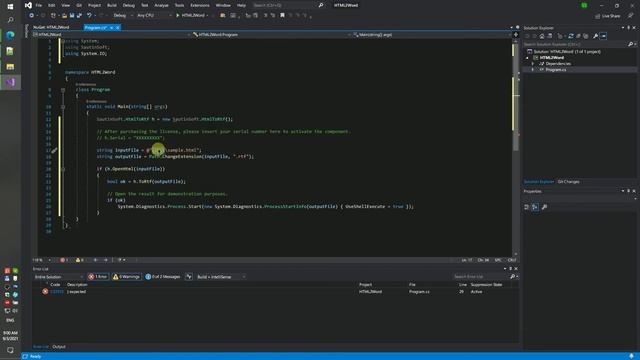Toggle the 0 of 2 Messages filter
The width and height of the screenshot is (640, 360).
(x=163, y=277)
